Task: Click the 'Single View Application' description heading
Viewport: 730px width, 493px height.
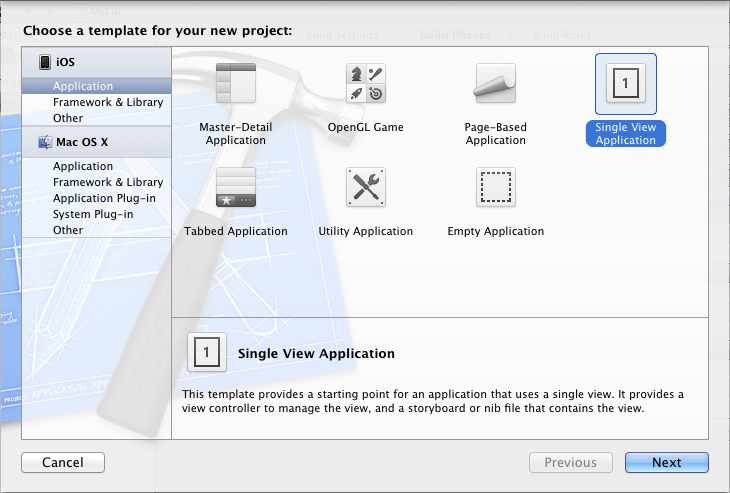Action: (316, 353)
